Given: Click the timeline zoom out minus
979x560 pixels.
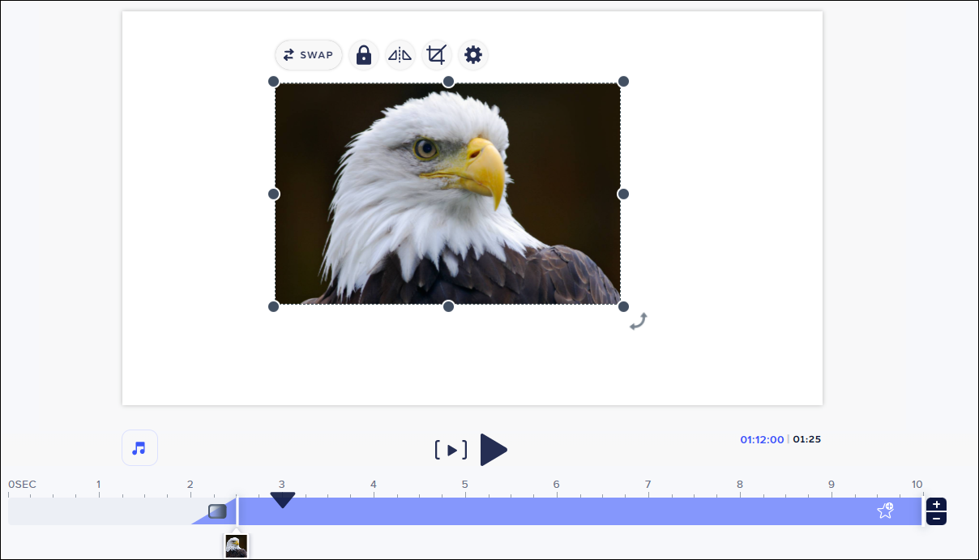Looking at the screenshot, I should pos(936,518).
